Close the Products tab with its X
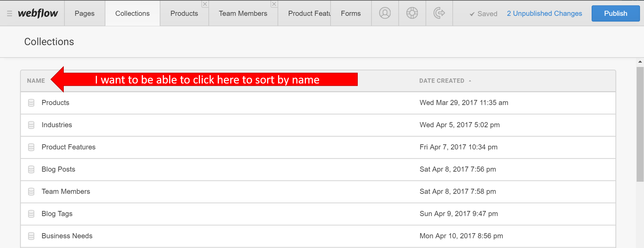 [205, 4]
